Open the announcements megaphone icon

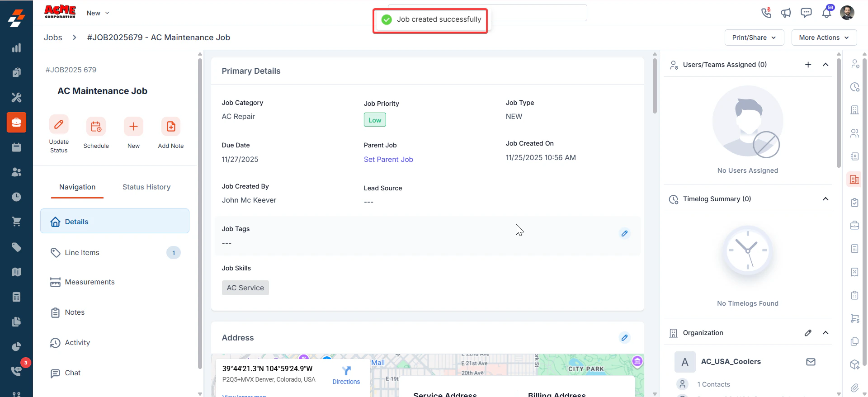tap(786, 13)
